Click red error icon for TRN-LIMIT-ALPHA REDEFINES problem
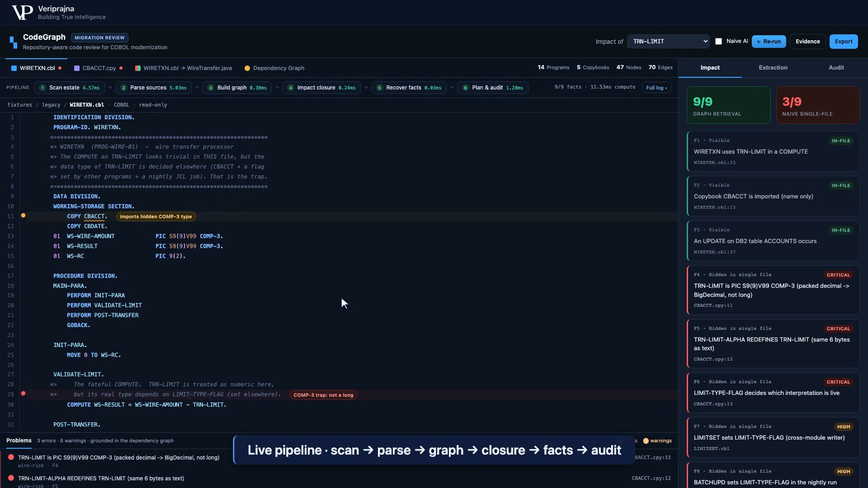The width and height of the screenshot is (868, 488). coord(11,478)
